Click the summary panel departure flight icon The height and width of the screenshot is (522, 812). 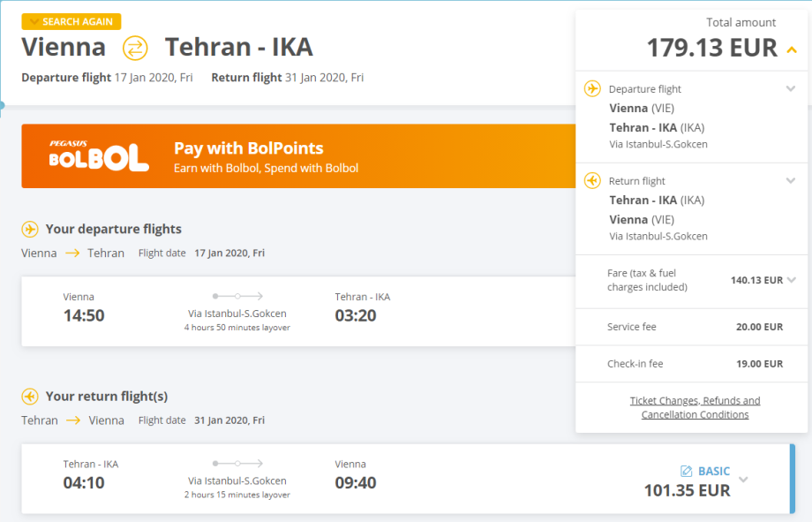(593, 89)
